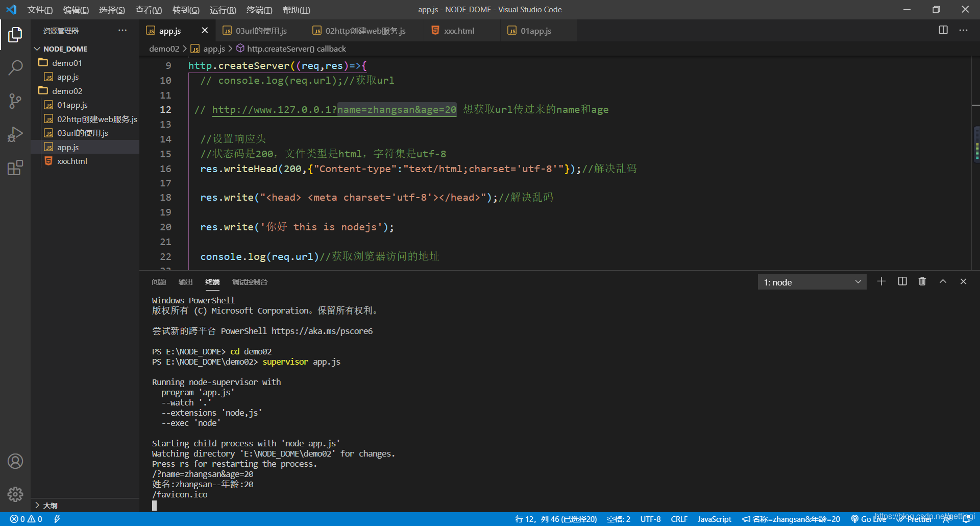Screen dimensions: 980x526
Task: Open the Source Control view
Action: (x=15, y=101)
